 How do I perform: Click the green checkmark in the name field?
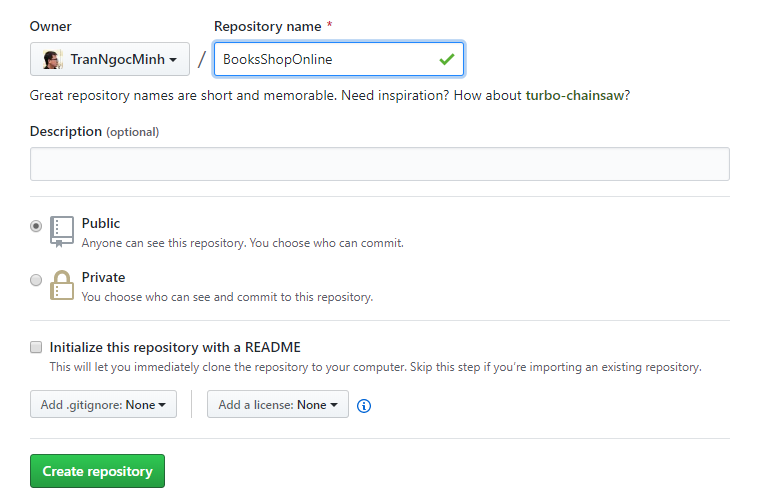click(446, 60)
